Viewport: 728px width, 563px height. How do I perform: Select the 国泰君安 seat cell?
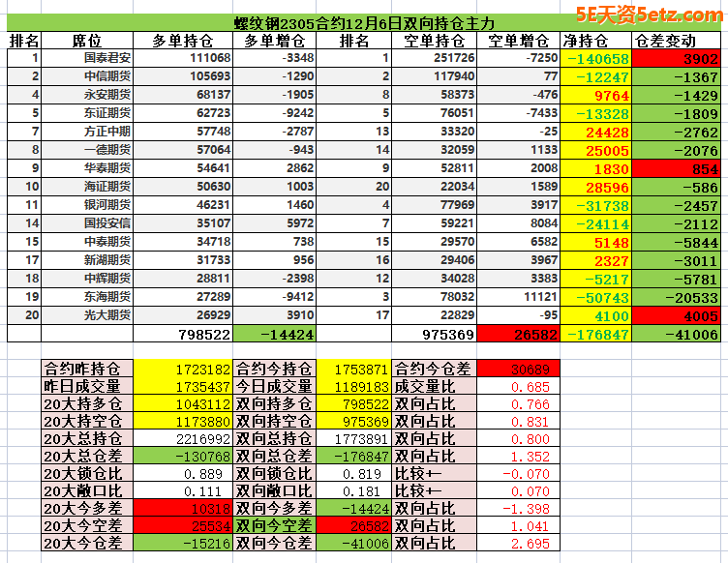click(x=87, y=58)
